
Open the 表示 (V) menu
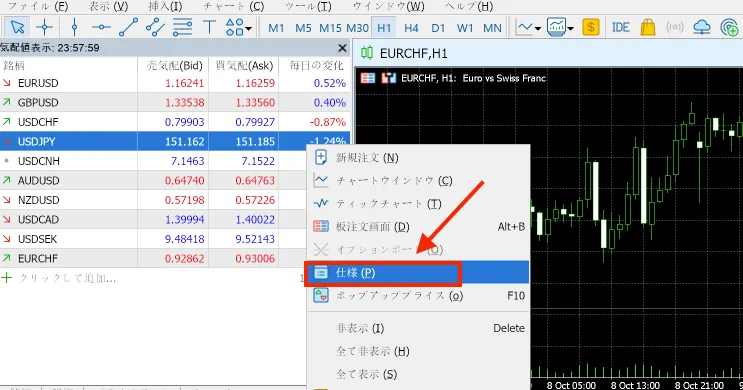coord(108,6)
